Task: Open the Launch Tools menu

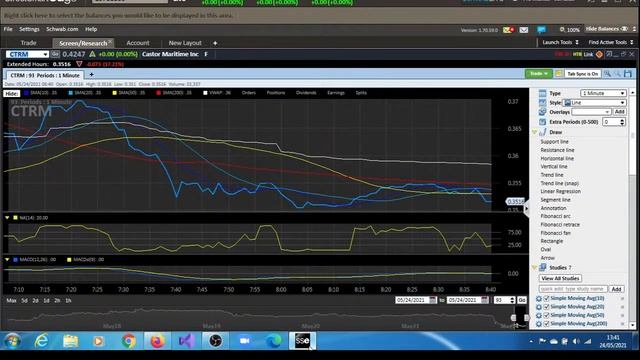Action: [x=560, y=42]
